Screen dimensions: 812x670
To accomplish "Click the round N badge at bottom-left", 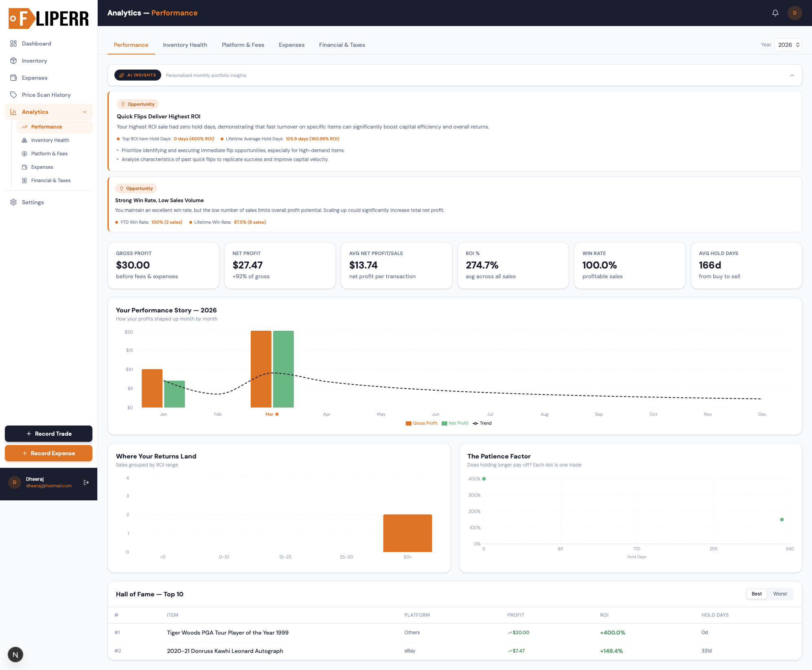I will click(x=15, y=655).
